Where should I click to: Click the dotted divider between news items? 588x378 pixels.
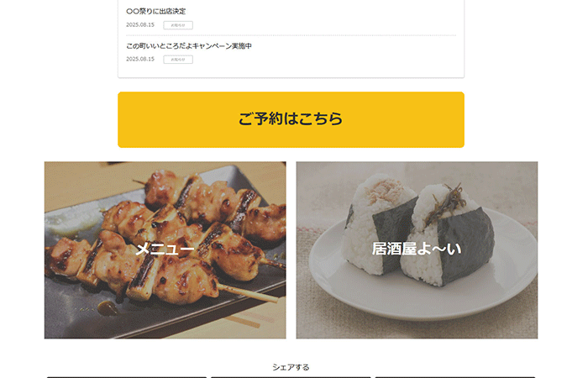click(x=291, y=35)
